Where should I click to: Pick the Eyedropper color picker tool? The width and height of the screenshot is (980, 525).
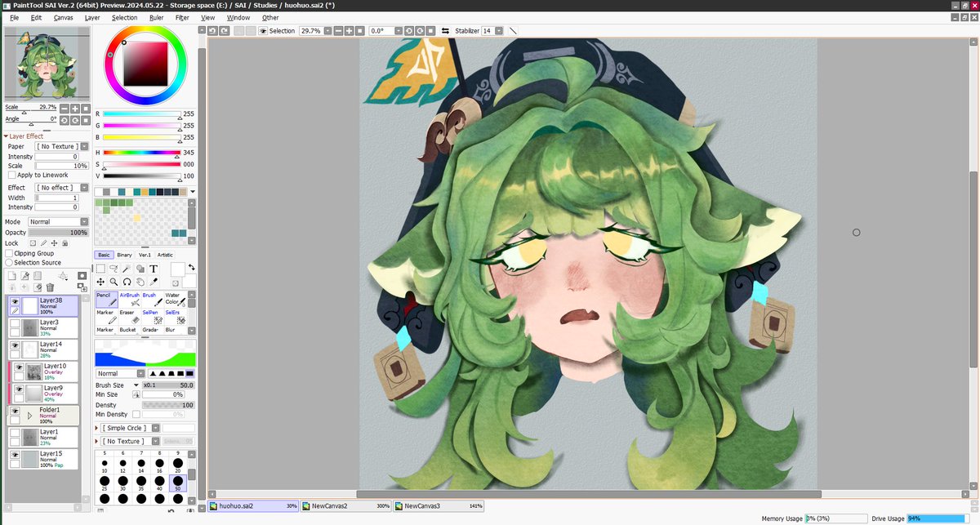154,282
